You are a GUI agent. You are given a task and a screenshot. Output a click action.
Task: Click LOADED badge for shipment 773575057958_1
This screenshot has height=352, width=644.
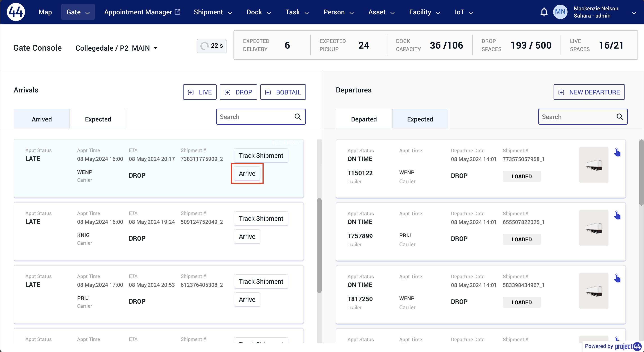[x=522, y=176]
